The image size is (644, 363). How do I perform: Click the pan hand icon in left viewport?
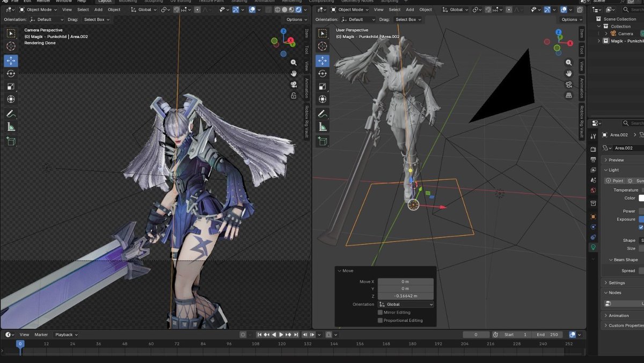294,74
